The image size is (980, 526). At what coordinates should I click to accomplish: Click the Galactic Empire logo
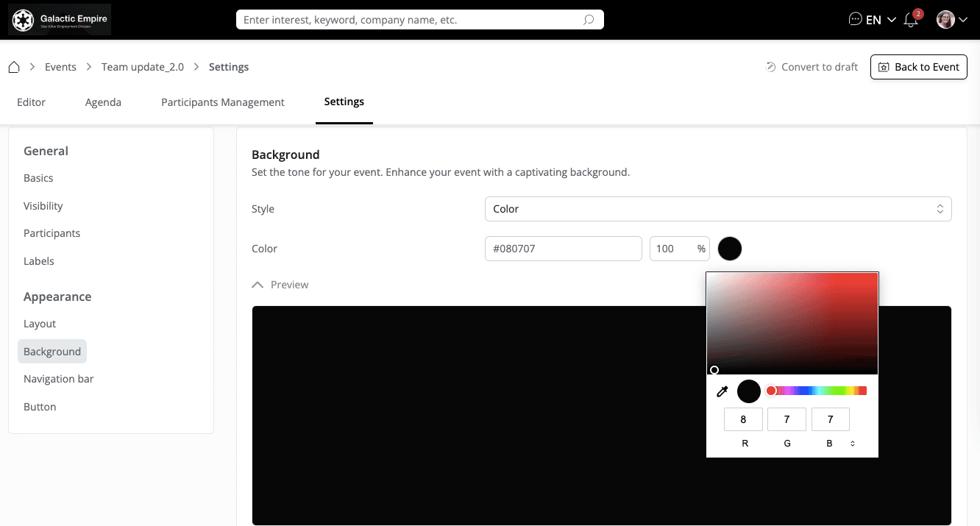(60, 20)
